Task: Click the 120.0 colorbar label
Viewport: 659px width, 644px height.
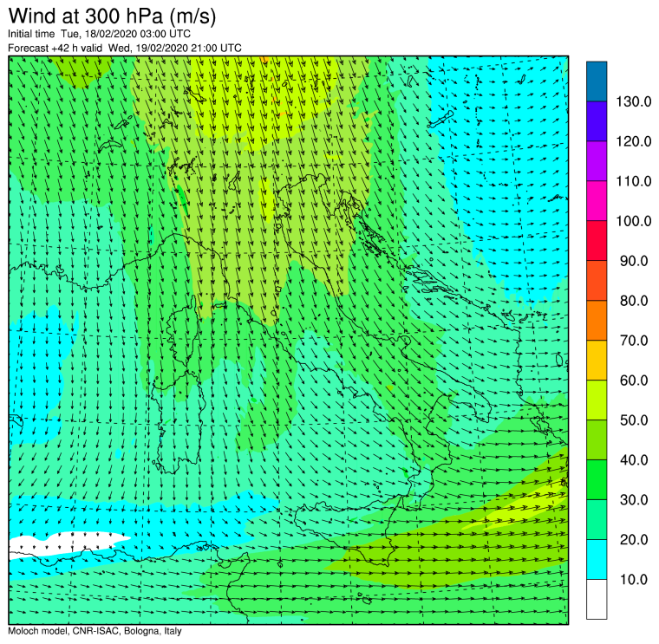Action: (633, 141)
